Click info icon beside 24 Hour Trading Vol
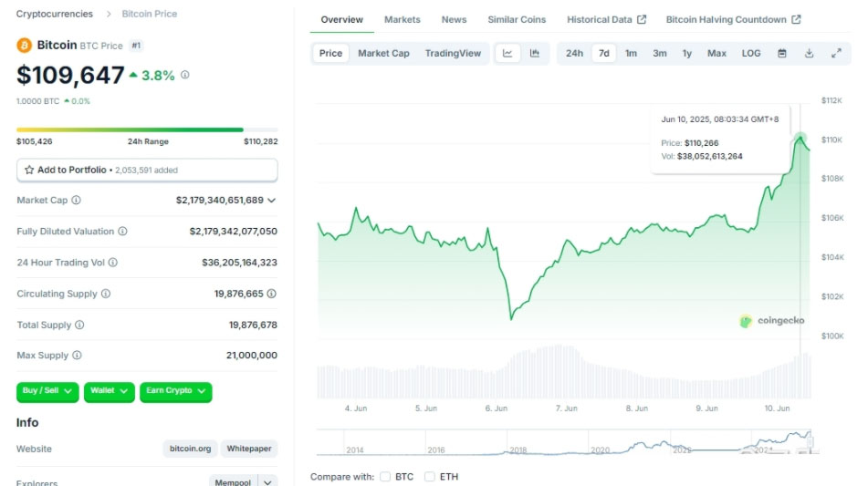 click(113, 263)
